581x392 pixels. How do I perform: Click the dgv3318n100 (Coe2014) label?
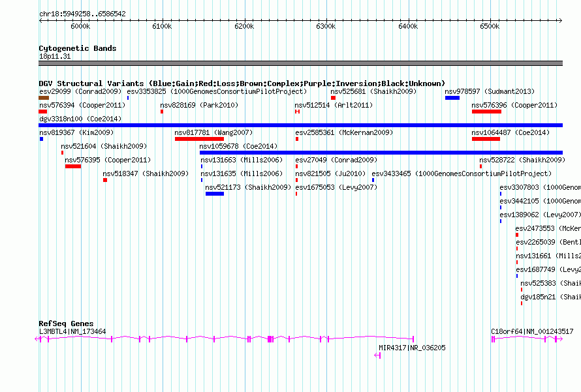coord(80,119)
